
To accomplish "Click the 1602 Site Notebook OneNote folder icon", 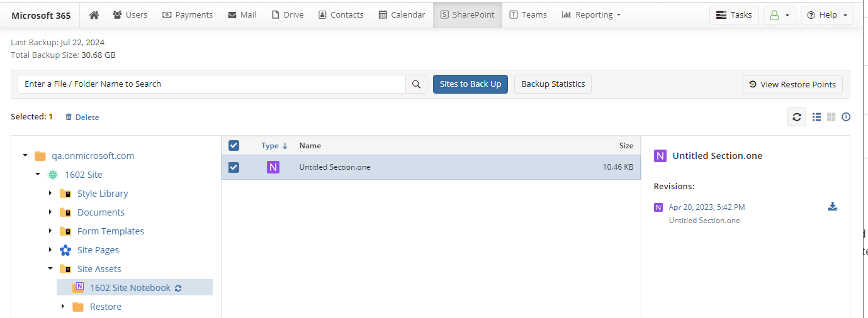I will tap(78, 287).
